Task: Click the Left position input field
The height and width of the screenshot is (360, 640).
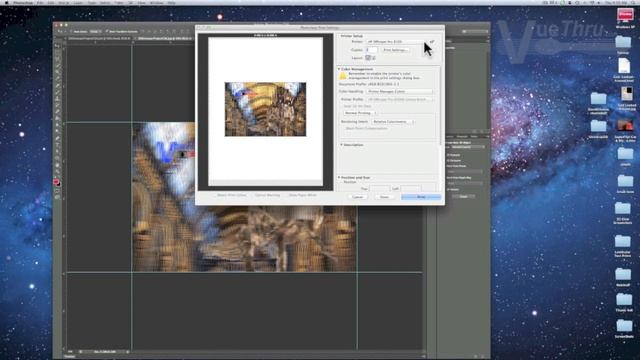Action: [x=410, y=188]
